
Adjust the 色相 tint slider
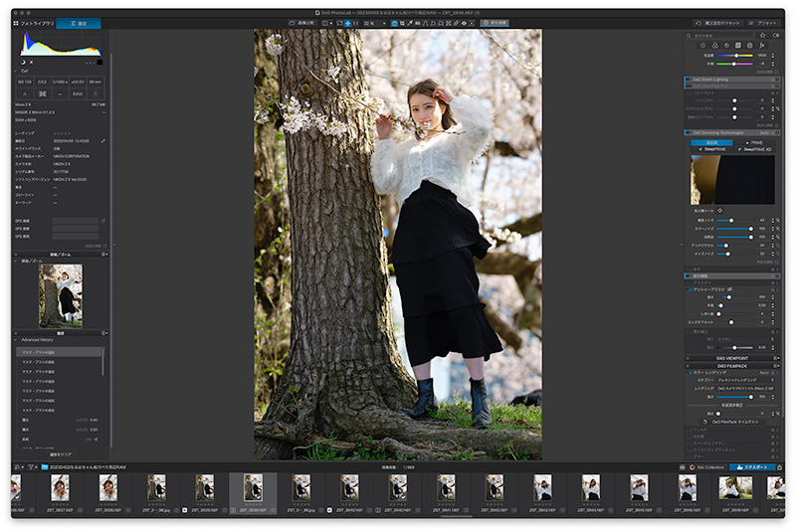click(x=734, y=64)
